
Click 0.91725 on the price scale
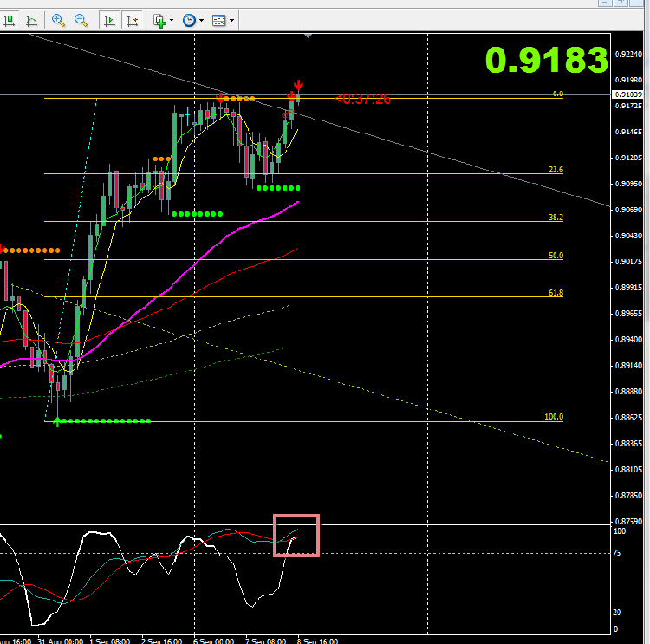click(x=628, y=106)
